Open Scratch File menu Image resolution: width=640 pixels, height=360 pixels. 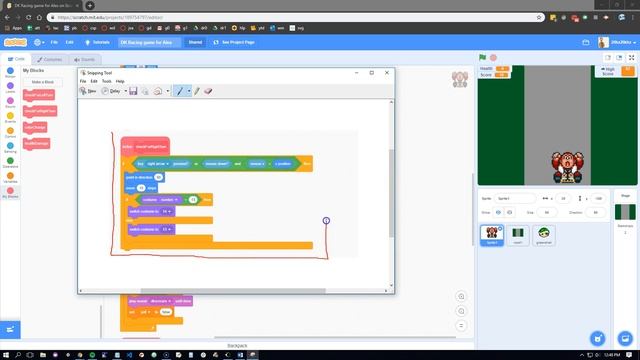pyautogui.click(x=54, y=42)
